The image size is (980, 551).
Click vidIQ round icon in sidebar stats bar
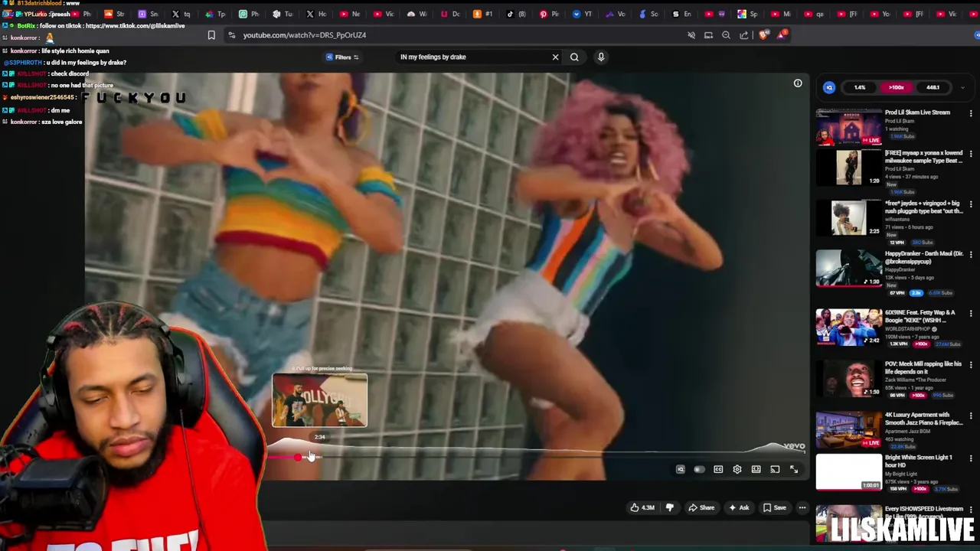click(x=829, y=87)
